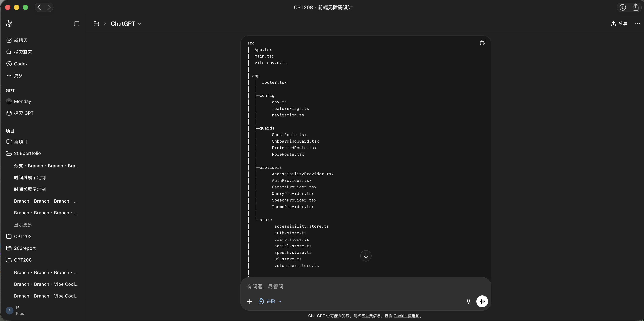Jump to the bottom with down-arrow button

pyautogui.click(x=366, y=256)
